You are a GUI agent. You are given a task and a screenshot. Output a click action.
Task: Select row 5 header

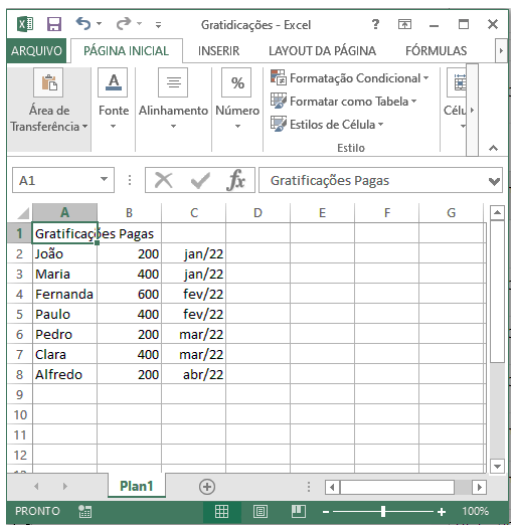click(20, 314)
